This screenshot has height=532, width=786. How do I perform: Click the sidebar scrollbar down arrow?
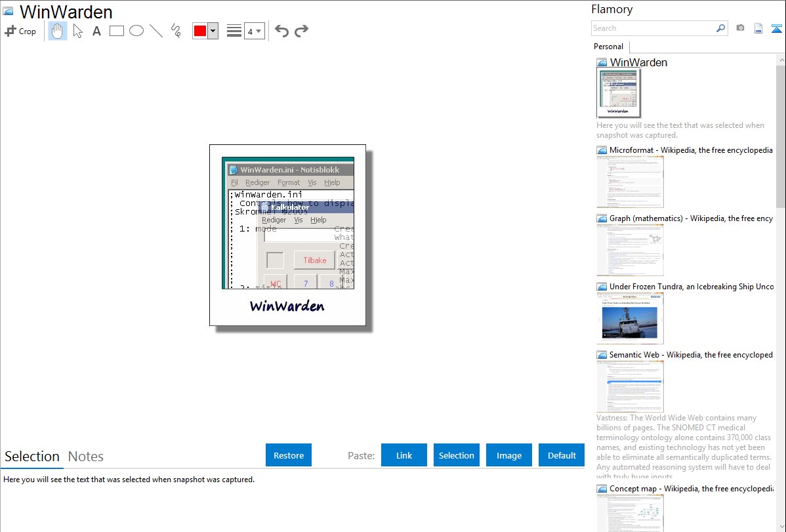click(x=781, y=527)
